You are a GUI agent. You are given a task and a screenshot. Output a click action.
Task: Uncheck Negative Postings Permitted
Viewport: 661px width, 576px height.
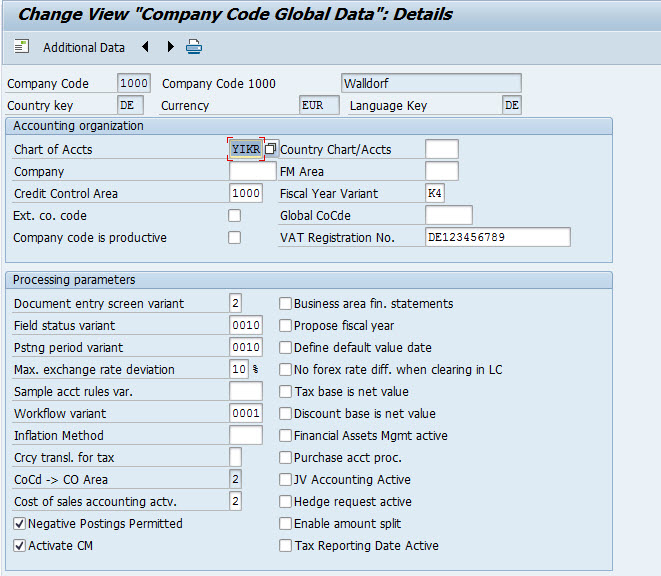[x=19, y=524]
